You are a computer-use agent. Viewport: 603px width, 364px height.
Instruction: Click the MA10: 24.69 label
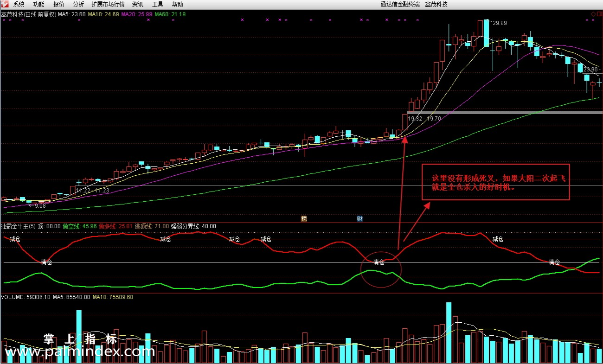click(x=103, y=14)
